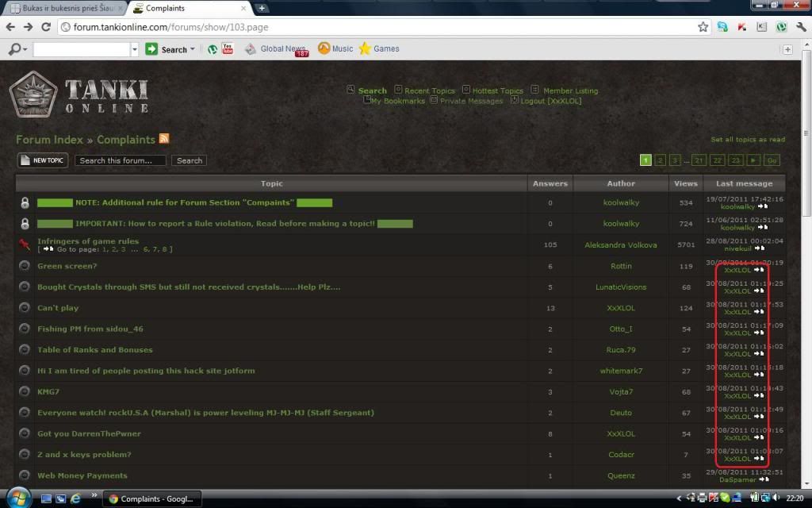The image size is (812, 508).
Task: Click the green toolbar Search arrow icon
Action: click(151, 49)
